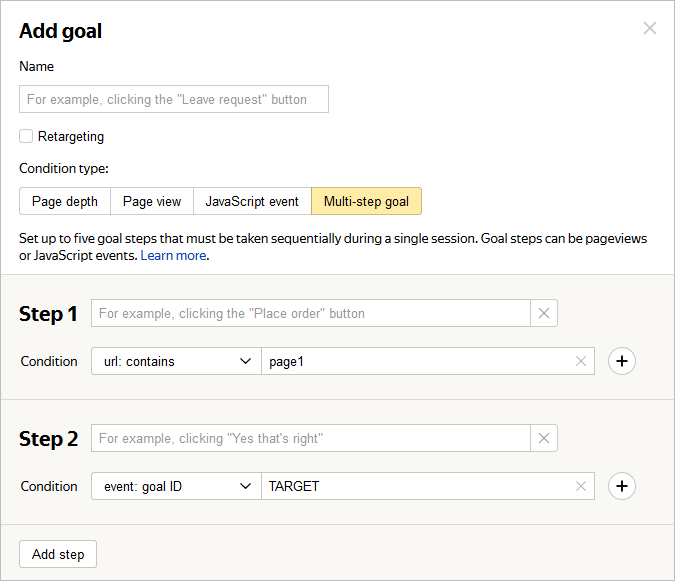Edit the TARGET goal ID value field
Image resolution: width=675 pixels, height=581 pixels.
[x=415, y=486]
